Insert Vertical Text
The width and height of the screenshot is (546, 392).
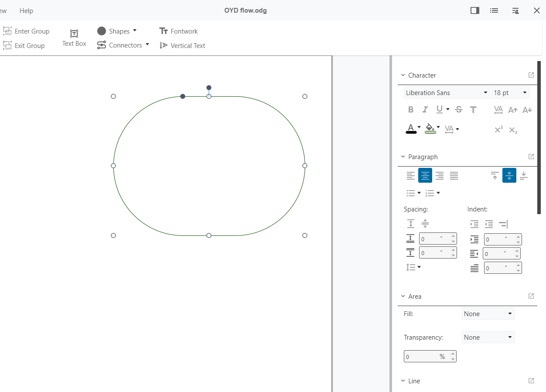click(x=182, y=45)
